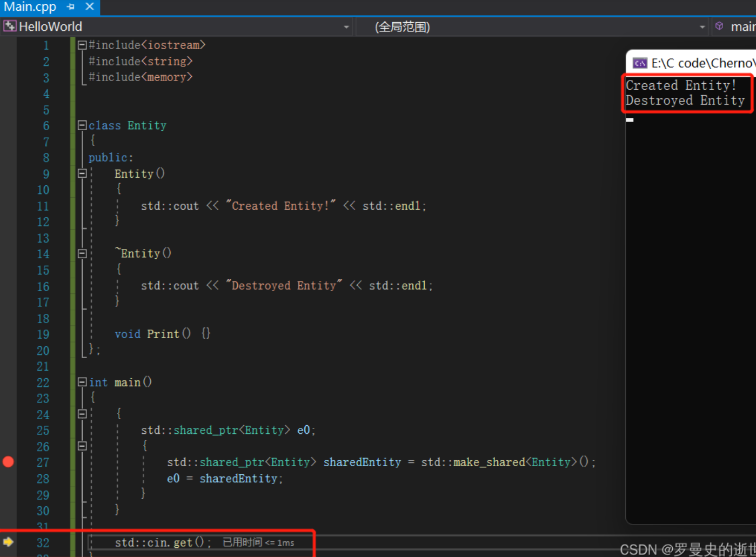Image resolution: width=756 pixels, height=557 pixels.
Task: Toggle the red breakpoint on line 27
Action: pyautogui.click(x=8, y=461)
